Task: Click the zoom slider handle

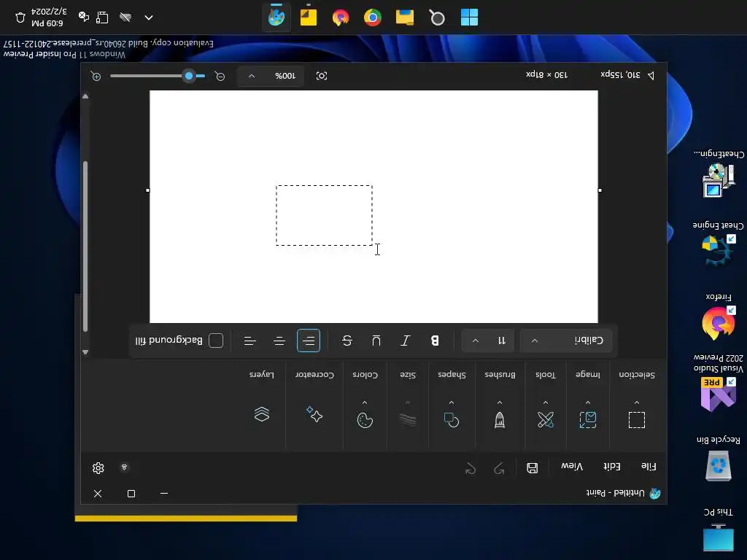Action: [189, 76]
